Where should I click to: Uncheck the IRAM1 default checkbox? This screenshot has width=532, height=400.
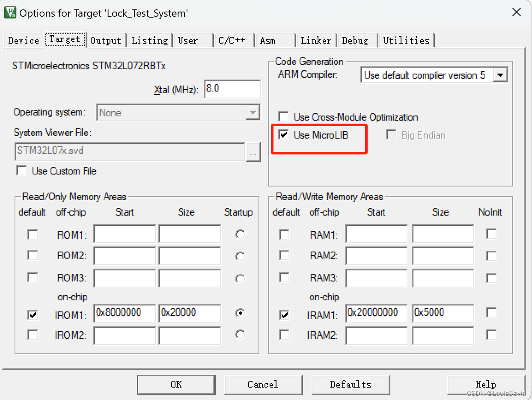(284, 315)
